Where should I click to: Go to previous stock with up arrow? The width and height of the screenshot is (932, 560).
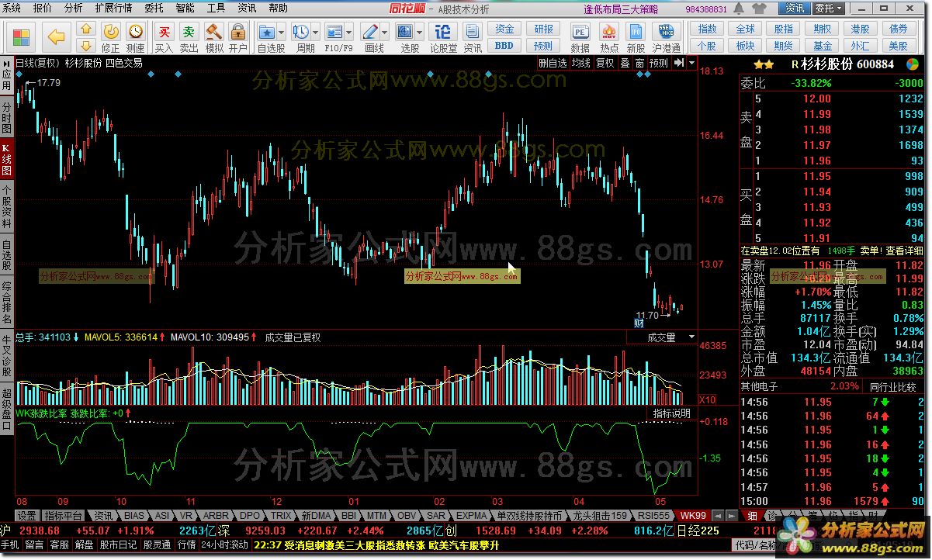click(87, 28)
